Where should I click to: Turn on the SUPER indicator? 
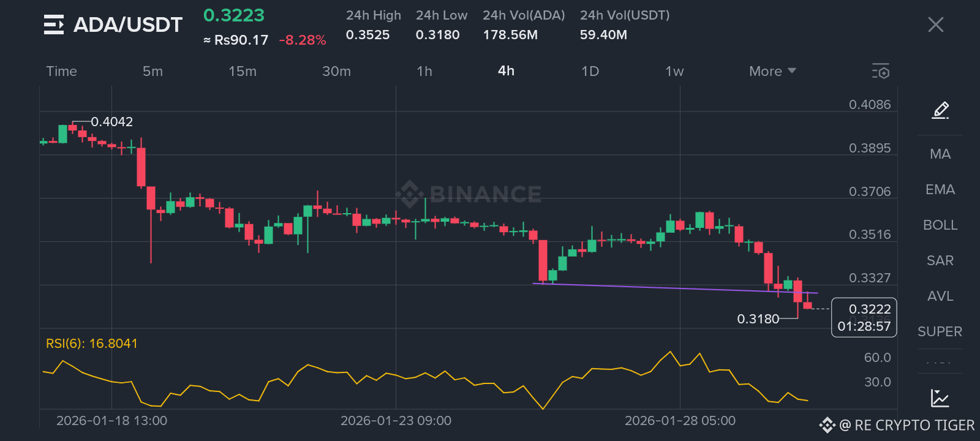[940, 332]
